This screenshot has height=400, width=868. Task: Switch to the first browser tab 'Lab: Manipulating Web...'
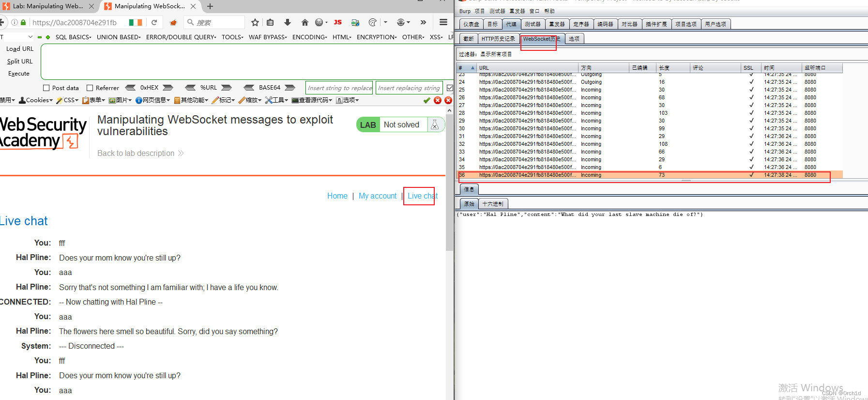[x=47, y=6]
